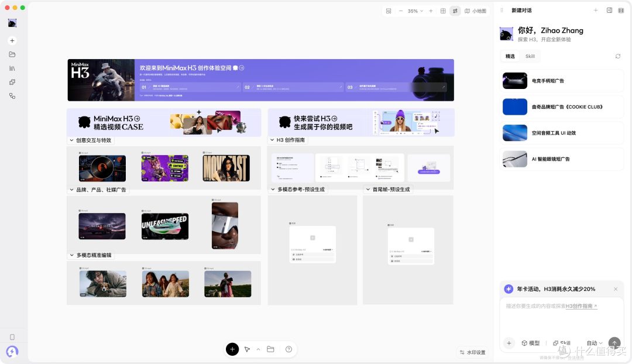Dismiss the 年卡活动 promotion banner
The height and width of the screenshot is (364, 632).
616,289
